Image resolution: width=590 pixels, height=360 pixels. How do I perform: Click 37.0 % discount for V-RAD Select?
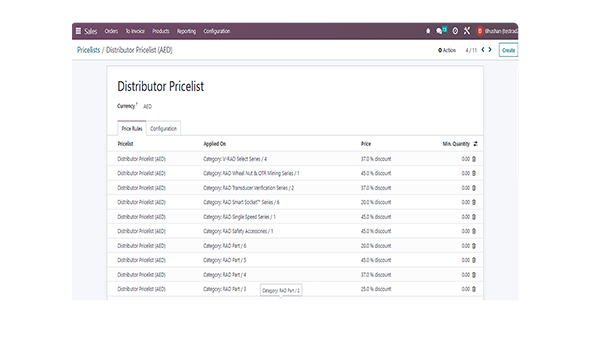[x=376, y=159]
